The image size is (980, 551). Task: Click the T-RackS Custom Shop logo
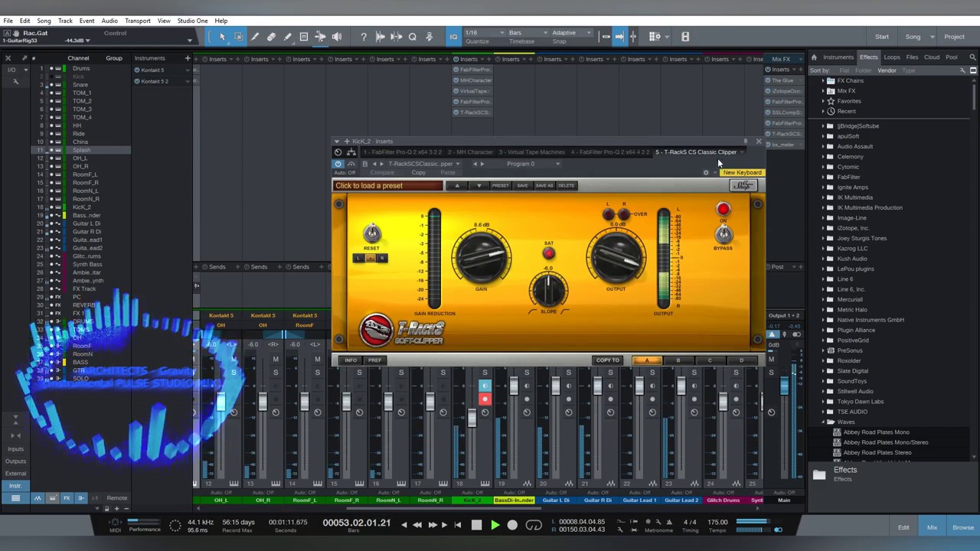click(x=743, y=186)
